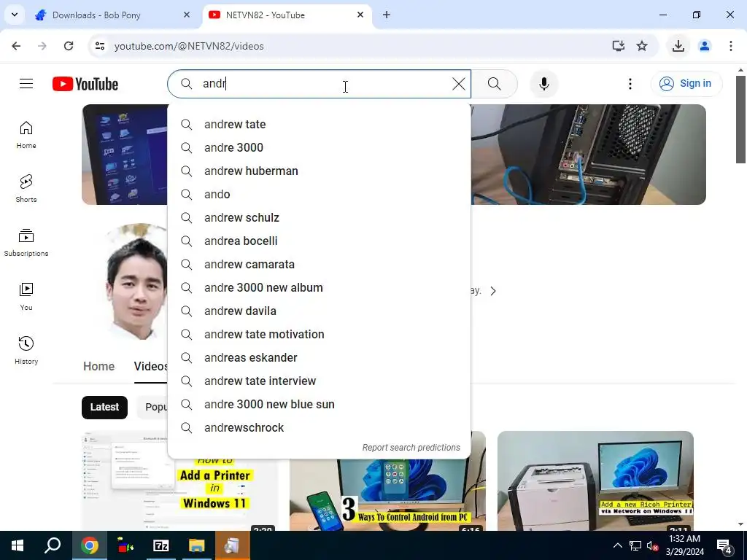The image size is (747, 560).
Task: Open a new browser tab
Action: click(x=387, y=15)
